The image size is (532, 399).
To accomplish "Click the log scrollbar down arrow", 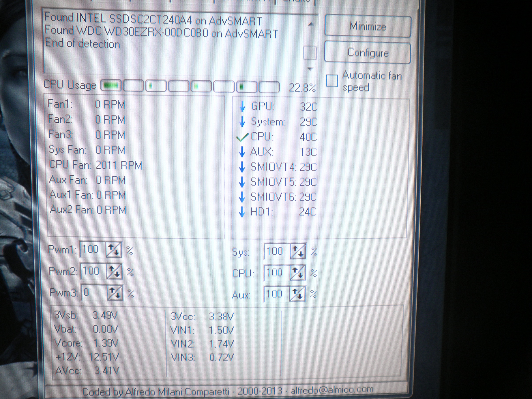I will (310, 69).
